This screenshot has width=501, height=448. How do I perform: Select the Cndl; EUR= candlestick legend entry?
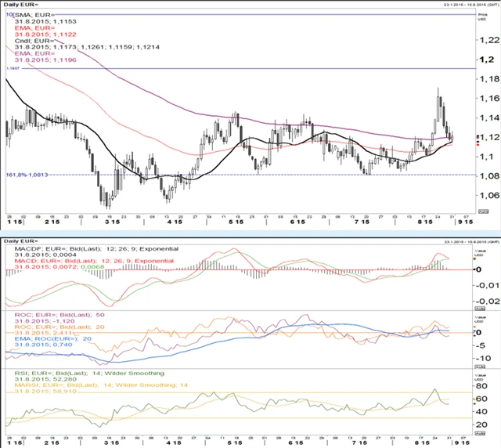(x=34, y=42)
